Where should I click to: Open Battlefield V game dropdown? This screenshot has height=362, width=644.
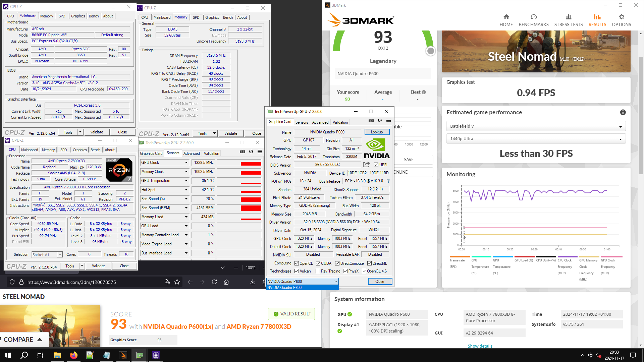[x=536, y=126]
